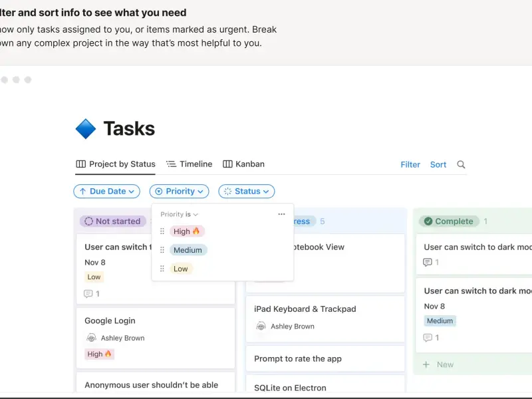The width and height of the screenshot is (532, 399).
Task: Select the High priority tag option
Action: click(x=186, y=231)
